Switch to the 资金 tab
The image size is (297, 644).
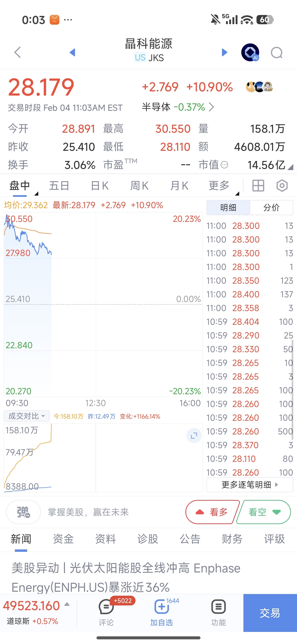click(63, 539)
